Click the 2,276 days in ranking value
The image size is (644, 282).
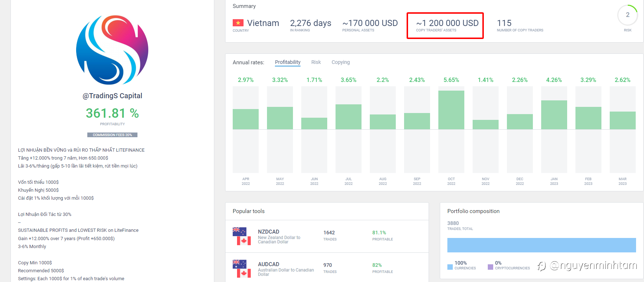(310, 23)
